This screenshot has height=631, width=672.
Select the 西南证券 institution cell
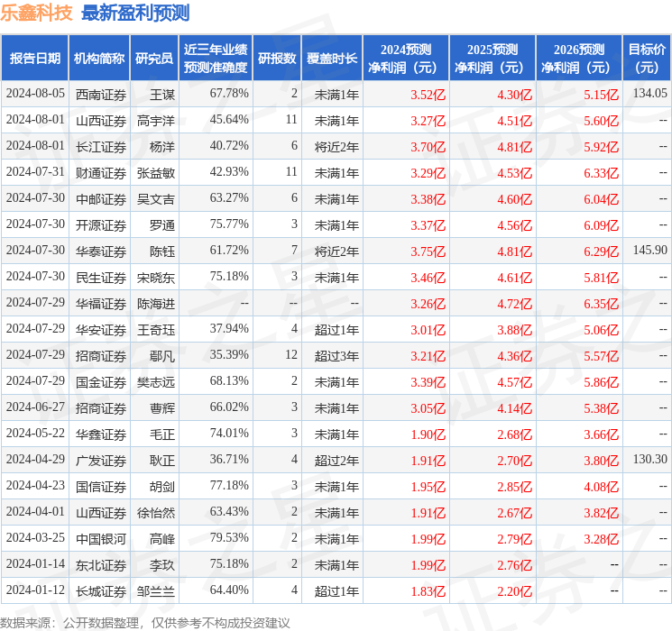tap(101, 95)
